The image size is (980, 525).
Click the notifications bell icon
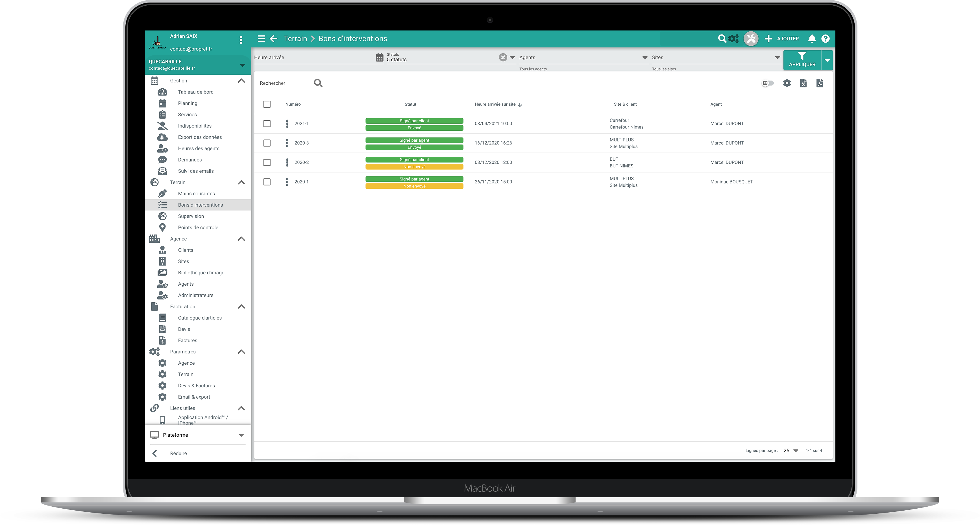click(811, 39)
